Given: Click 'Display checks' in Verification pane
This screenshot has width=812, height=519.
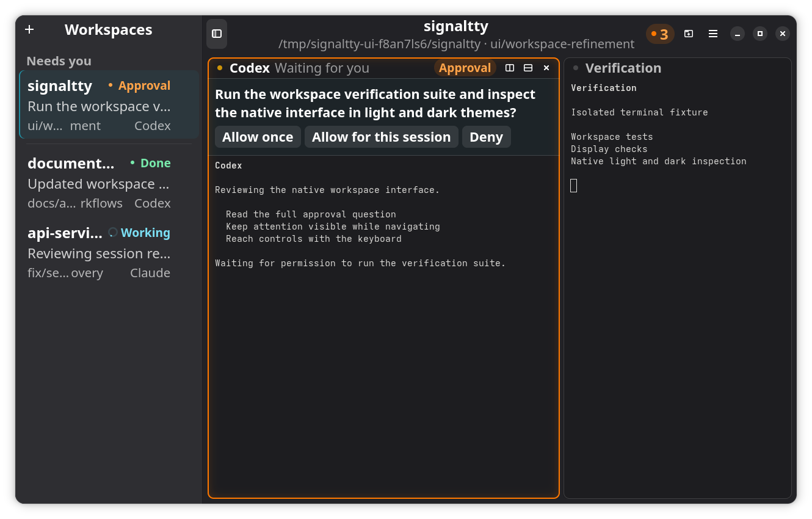Looking at the screenshot, I should tap(609, 149).
